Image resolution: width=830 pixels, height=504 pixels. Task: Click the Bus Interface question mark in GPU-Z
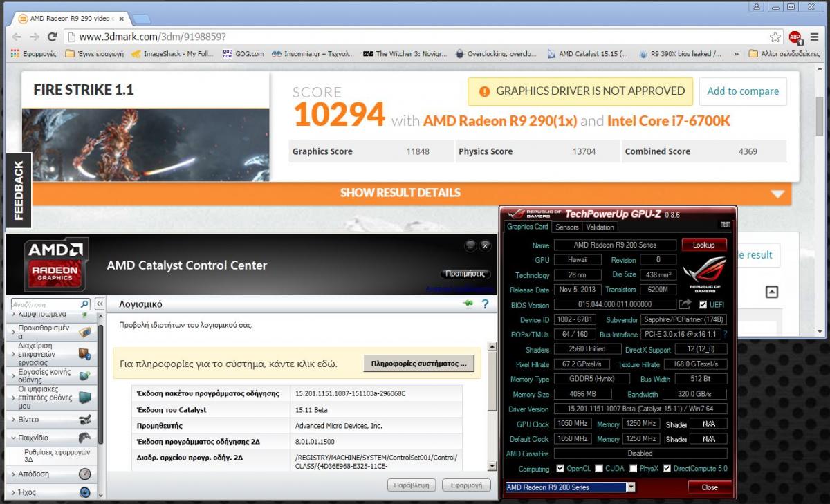point(726,334)
